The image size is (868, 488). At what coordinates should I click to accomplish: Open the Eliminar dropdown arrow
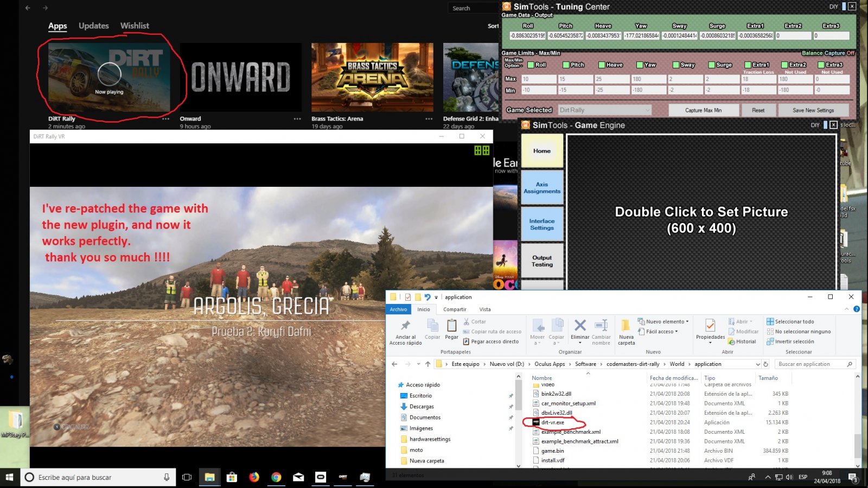click(x=580, y=343)
